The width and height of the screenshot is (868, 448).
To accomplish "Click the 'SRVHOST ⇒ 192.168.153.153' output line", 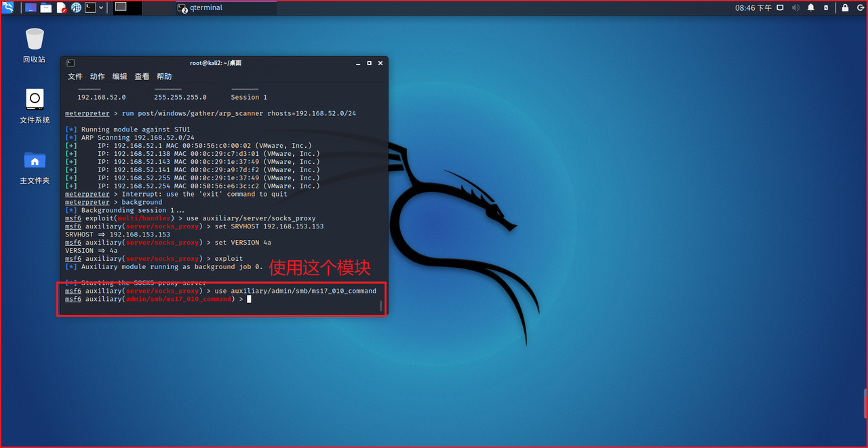I will coord(118,235).
